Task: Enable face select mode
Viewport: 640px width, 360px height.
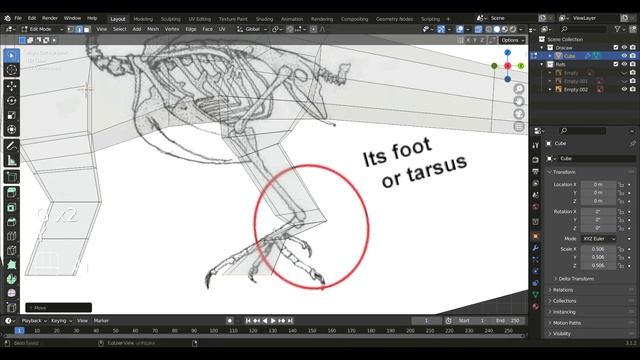Action: click(87, 29)
